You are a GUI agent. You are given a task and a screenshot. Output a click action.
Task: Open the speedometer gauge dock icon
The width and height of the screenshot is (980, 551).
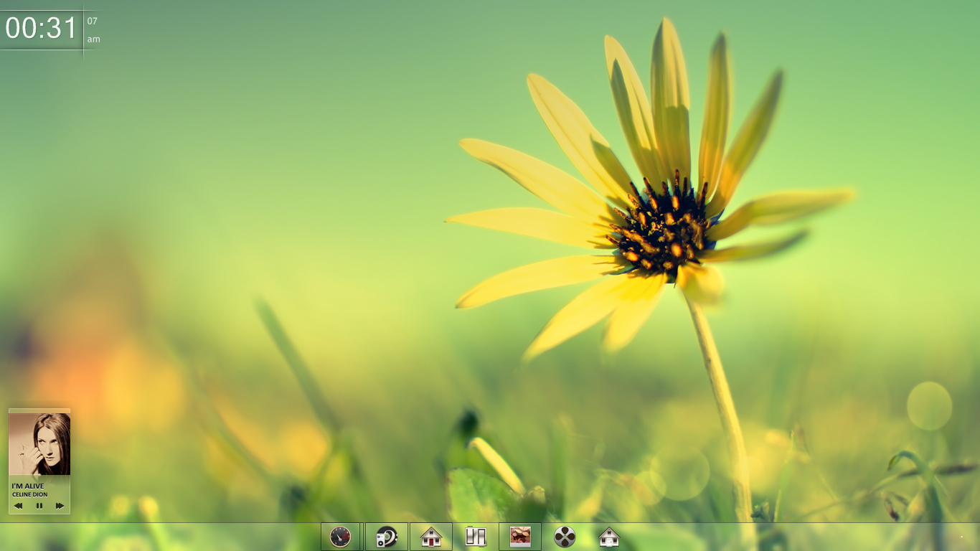coord(340,537)
